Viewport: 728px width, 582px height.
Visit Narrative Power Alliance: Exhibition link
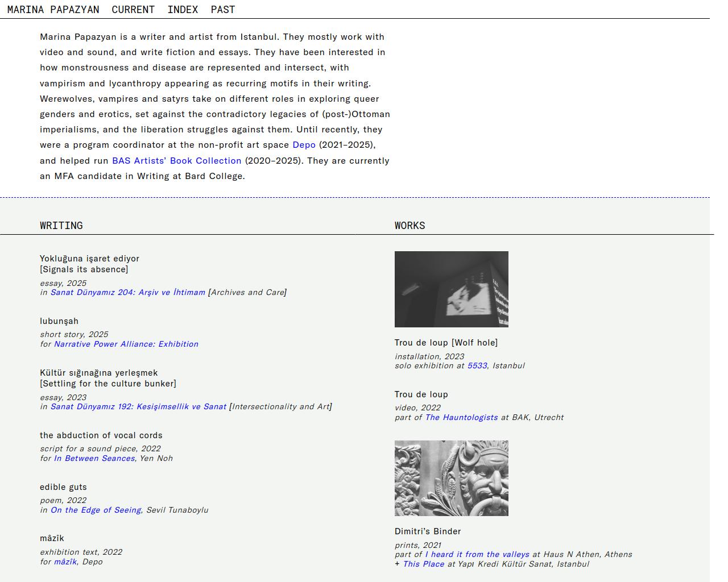pos(126,344)
